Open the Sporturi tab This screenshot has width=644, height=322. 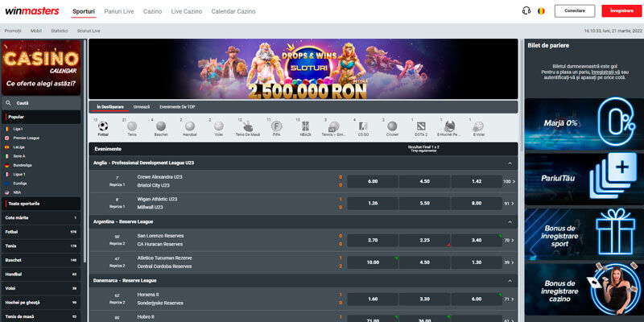click(x=84, y=11)
